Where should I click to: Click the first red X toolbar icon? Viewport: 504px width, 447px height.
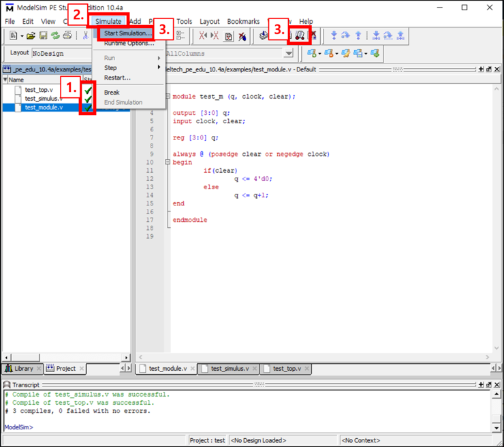coord(203,35)
